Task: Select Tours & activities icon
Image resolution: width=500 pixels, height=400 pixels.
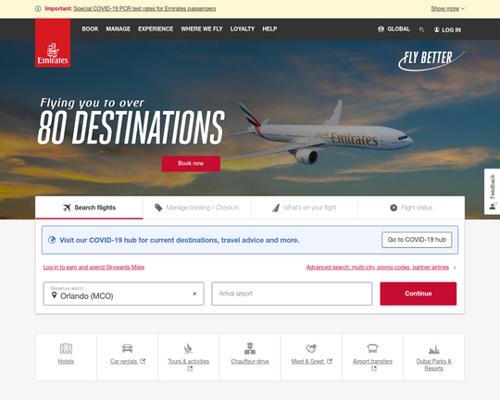Action: click(188, 348)
